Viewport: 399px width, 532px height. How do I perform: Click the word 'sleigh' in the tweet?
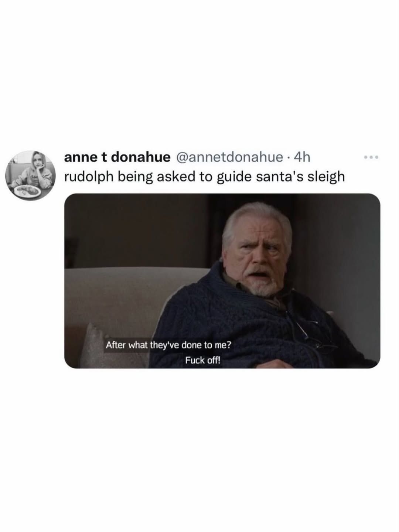click(x=326, y=177)
